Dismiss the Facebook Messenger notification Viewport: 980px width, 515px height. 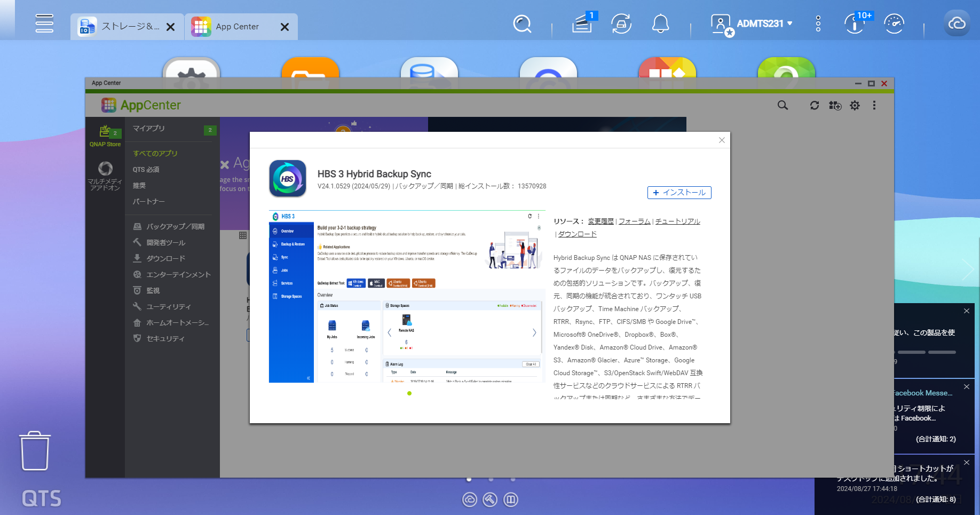[x=967, y=386]
